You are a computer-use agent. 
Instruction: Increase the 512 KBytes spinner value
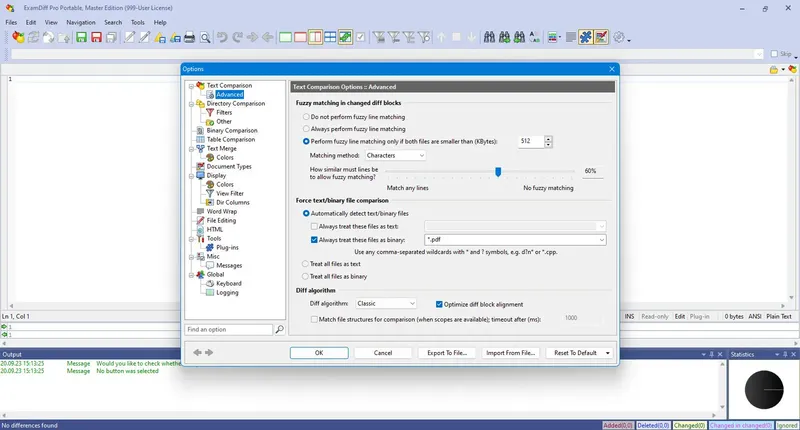548,138
